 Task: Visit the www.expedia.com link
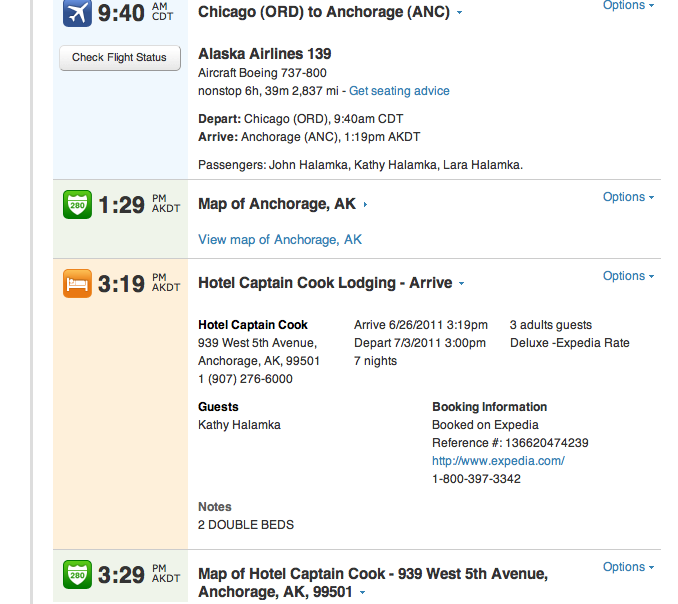(498, 461)
